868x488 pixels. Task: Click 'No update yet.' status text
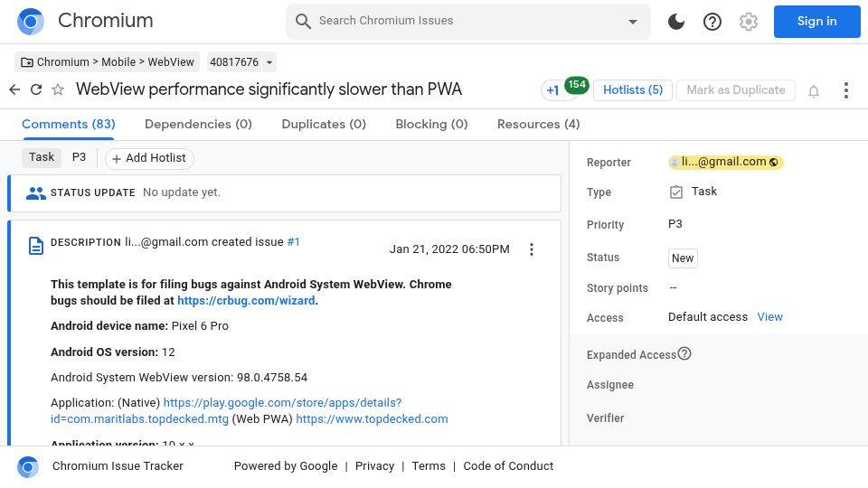coord(182,192)
